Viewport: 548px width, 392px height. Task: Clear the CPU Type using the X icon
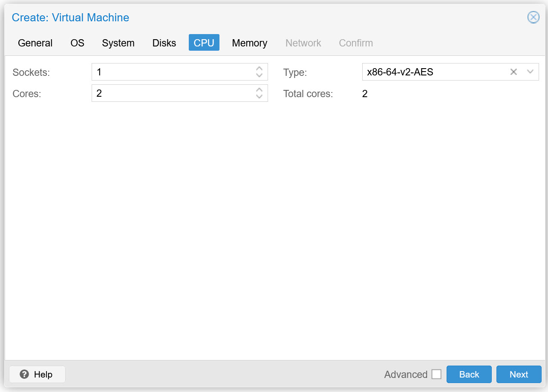click(513, 72)
